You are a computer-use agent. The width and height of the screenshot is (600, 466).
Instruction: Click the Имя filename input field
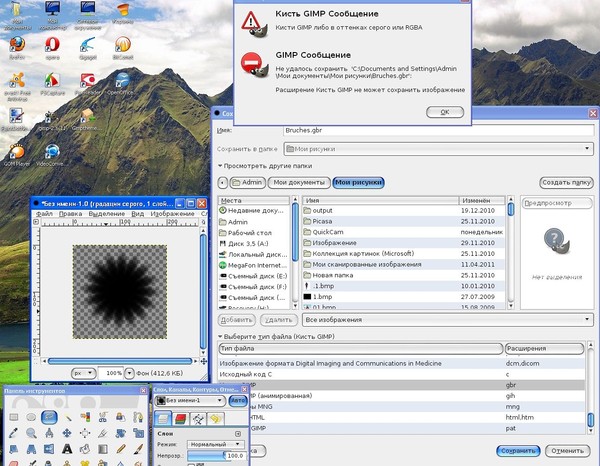439,130
